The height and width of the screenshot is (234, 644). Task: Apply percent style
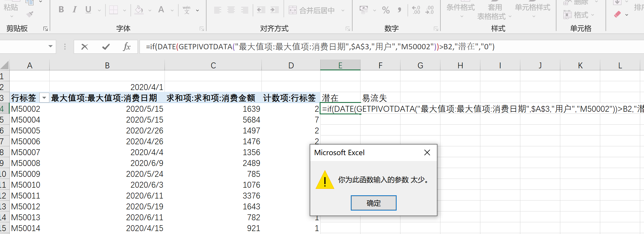coord(386,10)
